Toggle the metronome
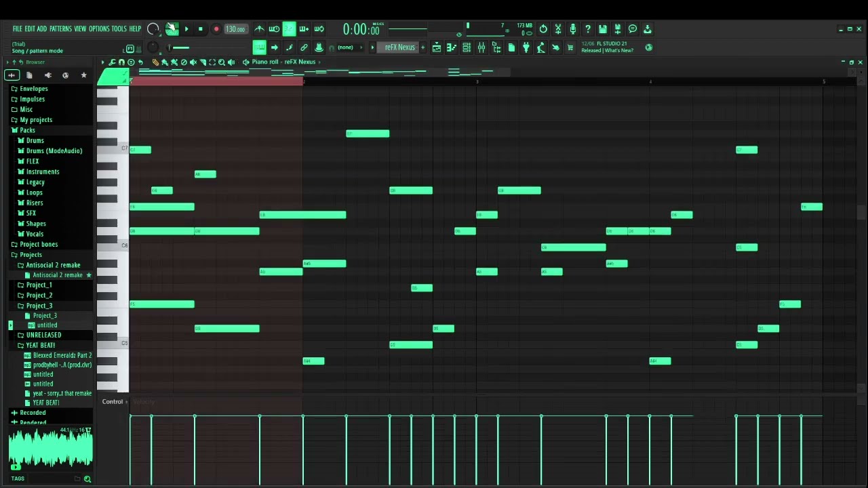868x488 pixels. [260, 29]
